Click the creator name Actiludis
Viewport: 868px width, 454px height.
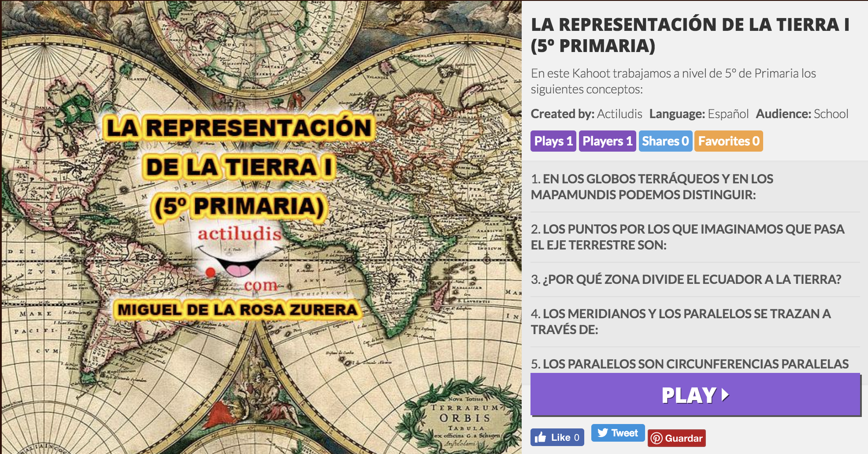pyautogui.click(x=619, y=114)
